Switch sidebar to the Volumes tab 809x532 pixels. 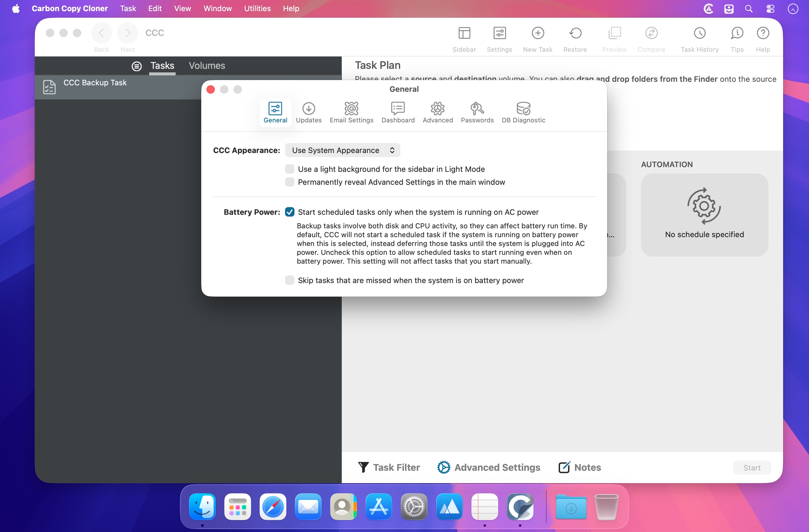click(x=207, y=66)
